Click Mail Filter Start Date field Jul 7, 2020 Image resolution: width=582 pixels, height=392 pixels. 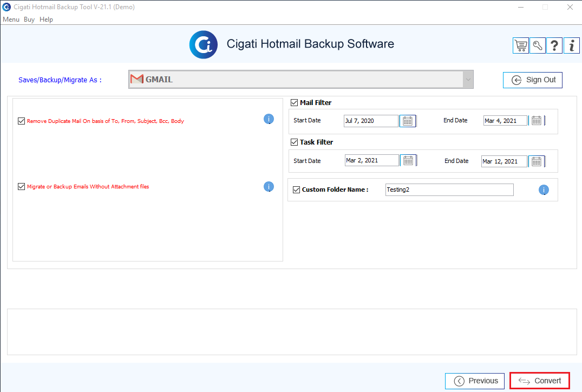tap(371, 121)
